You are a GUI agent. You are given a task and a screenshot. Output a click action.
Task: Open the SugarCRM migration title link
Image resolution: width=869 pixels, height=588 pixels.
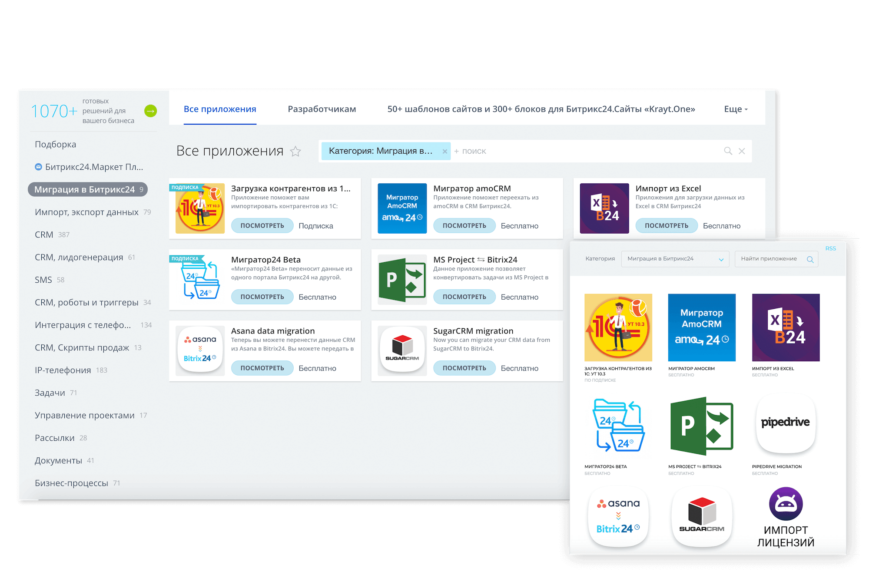pos(473,331)
